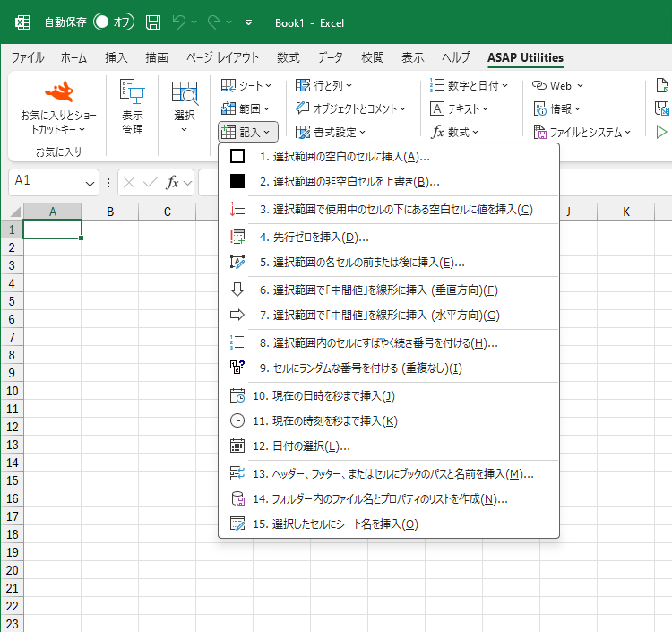Switch to the ページ レイアウト tab

coord(222,57)
